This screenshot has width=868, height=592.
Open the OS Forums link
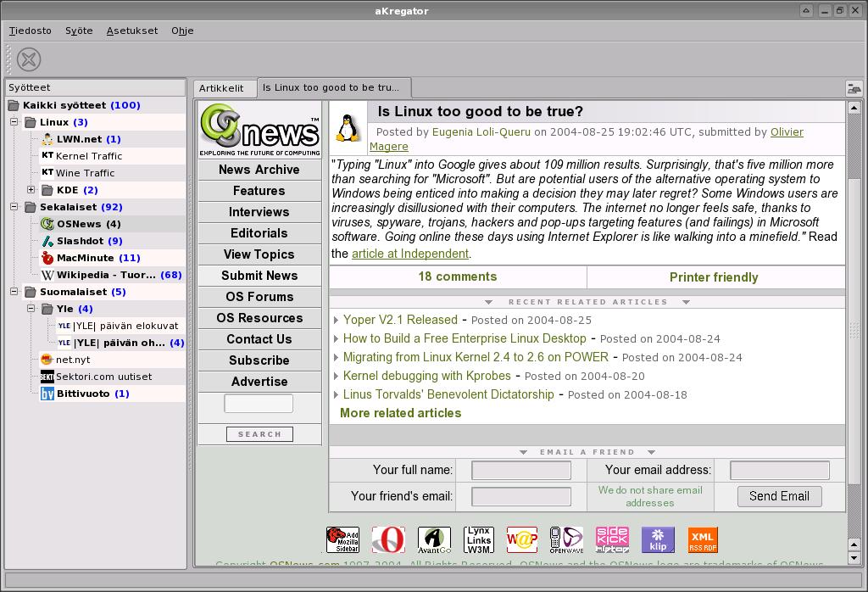(259, 297)
